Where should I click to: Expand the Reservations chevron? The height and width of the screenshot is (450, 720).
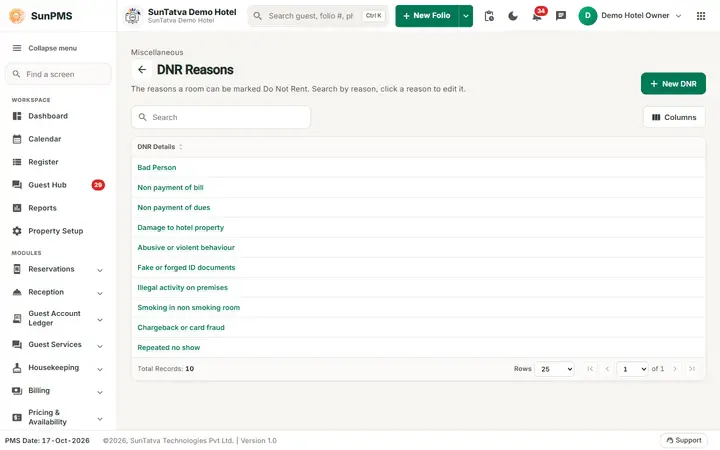100,270
